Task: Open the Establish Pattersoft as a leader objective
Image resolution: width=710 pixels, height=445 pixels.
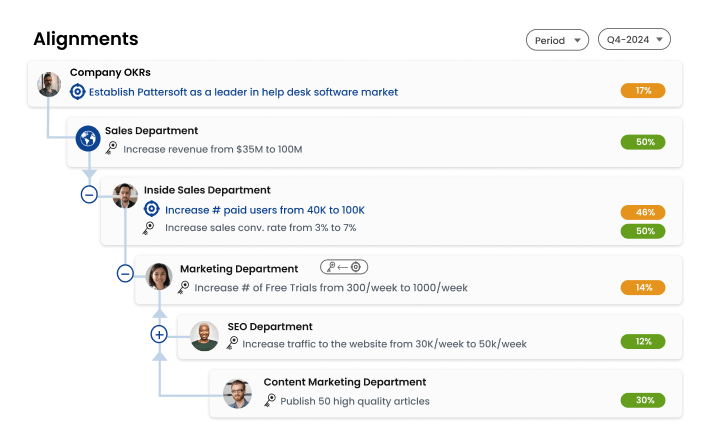Action: point(243,92)
